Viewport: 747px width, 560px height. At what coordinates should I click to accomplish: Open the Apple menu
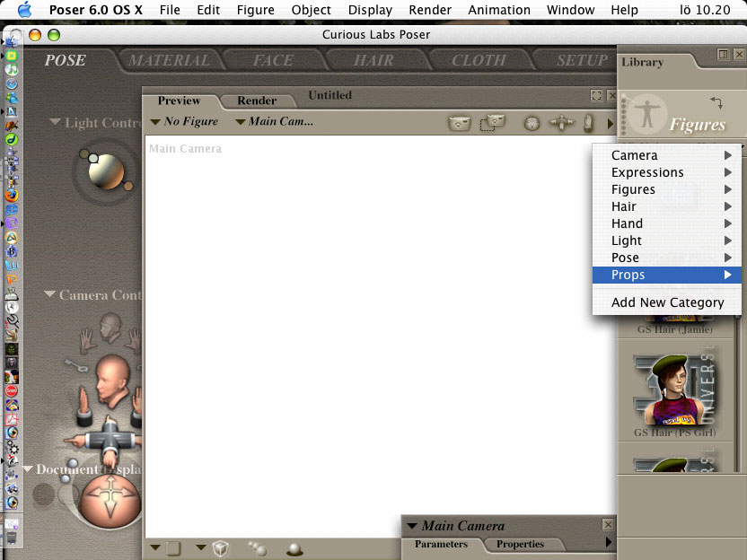tap(24, 10)
